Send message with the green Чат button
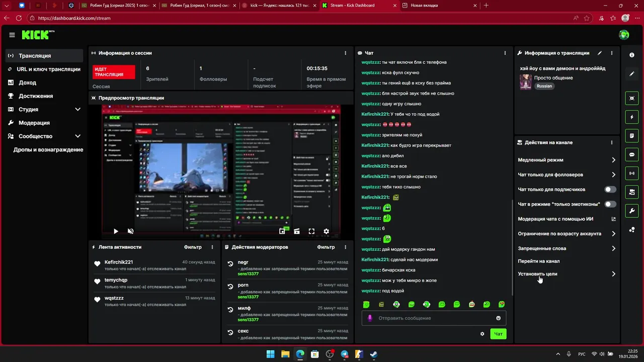 click(x=498, y=334)
